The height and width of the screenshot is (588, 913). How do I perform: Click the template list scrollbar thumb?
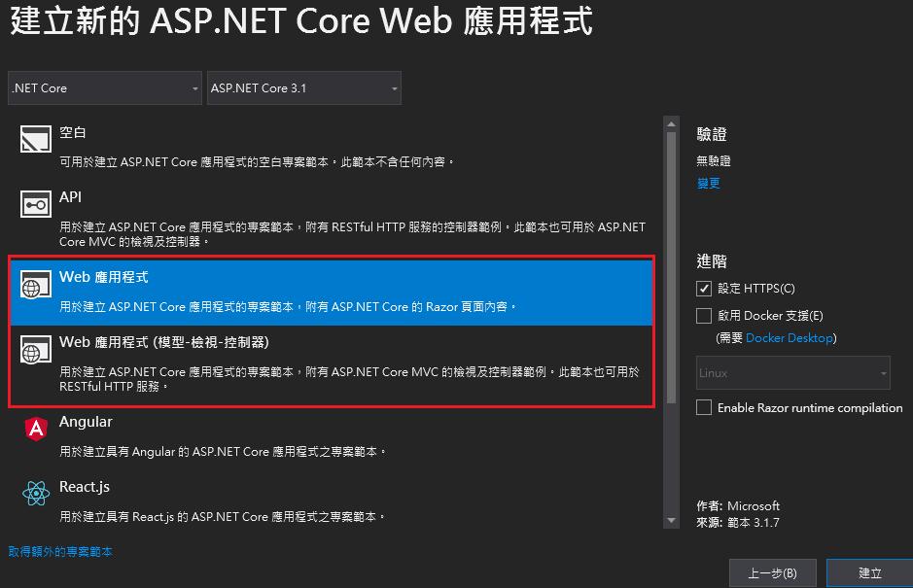click(671, 268)
